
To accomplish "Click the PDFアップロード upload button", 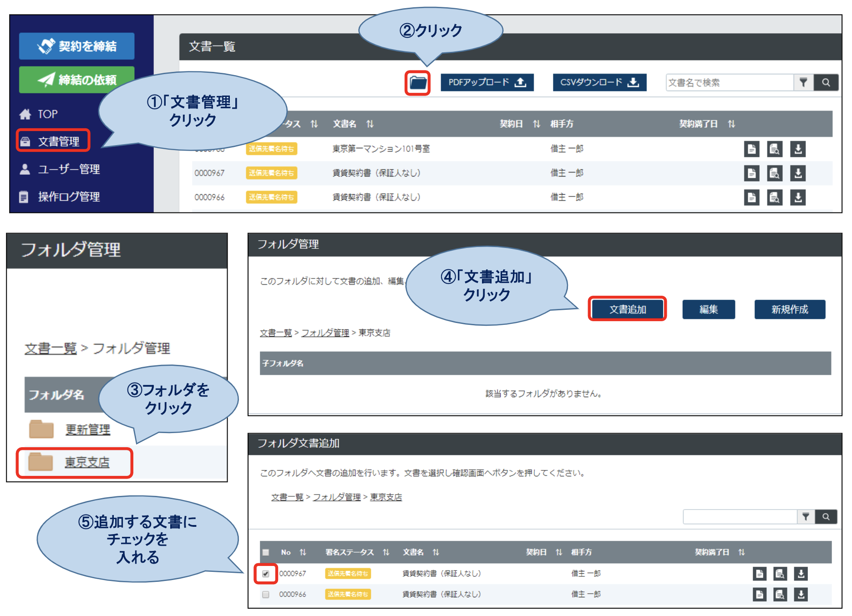I will (x=487, y=82).
